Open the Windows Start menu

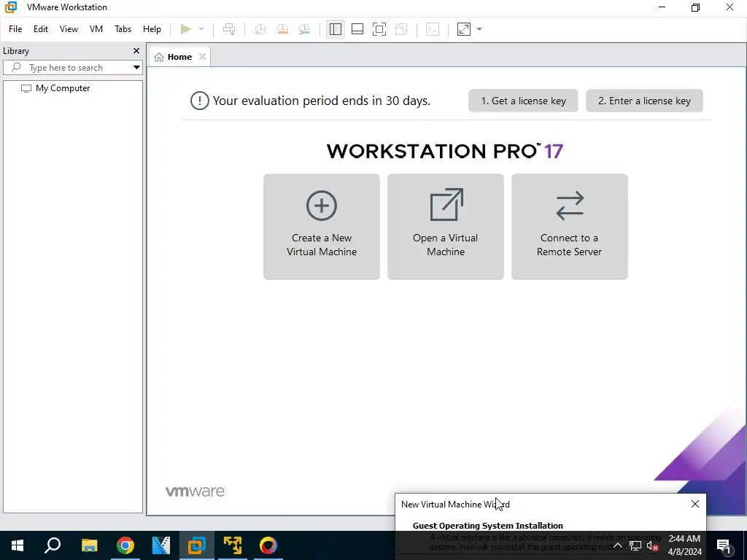pos(18,545)
